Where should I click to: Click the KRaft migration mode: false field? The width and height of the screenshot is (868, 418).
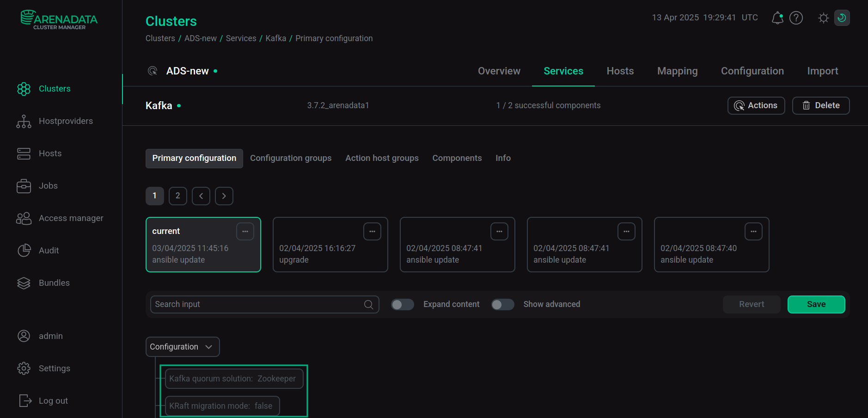[x=222, y=406]
